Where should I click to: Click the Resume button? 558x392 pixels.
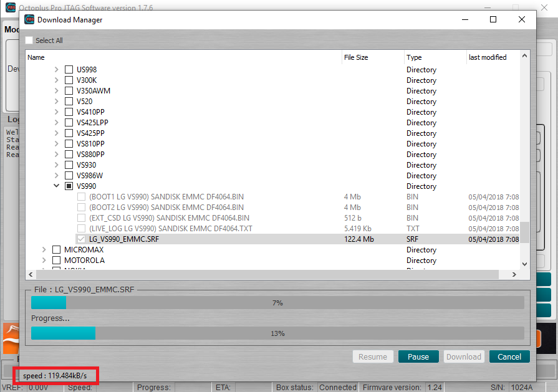pos(373,356)
